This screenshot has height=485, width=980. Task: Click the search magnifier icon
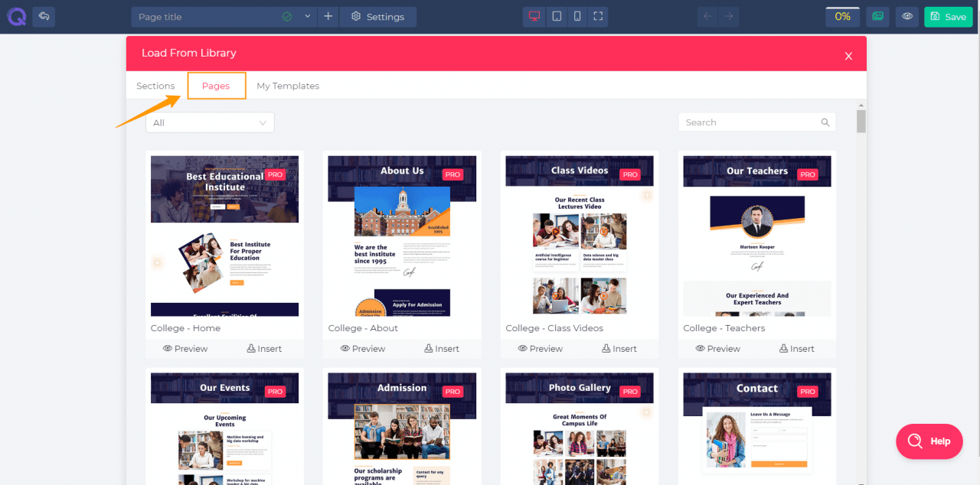tap(825, 122)
